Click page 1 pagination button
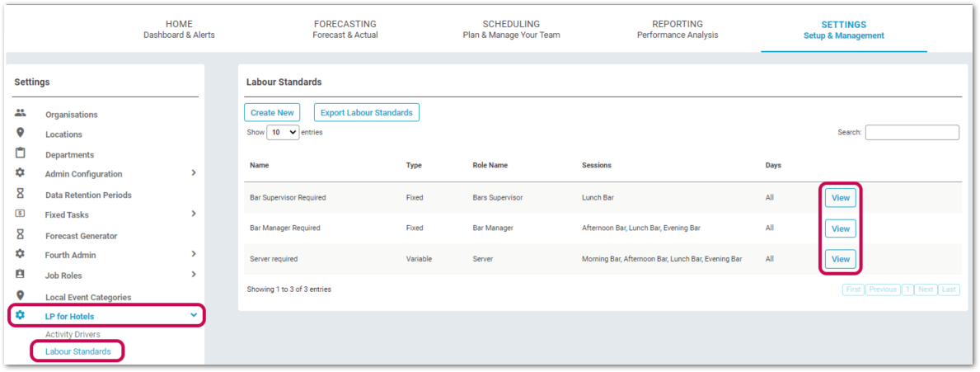Viewport: 980px width, 372px height. (x=907, y=290)
